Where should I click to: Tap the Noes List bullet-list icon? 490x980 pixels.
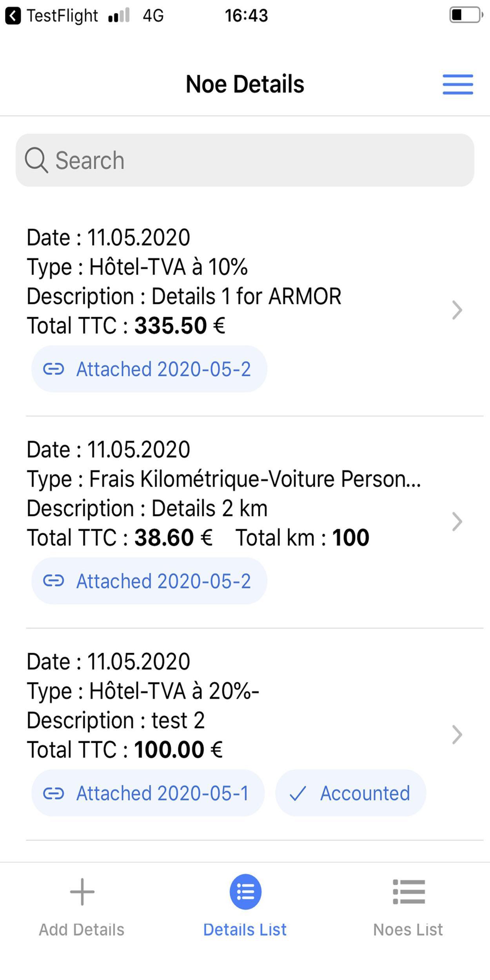[x=408, y=892]
